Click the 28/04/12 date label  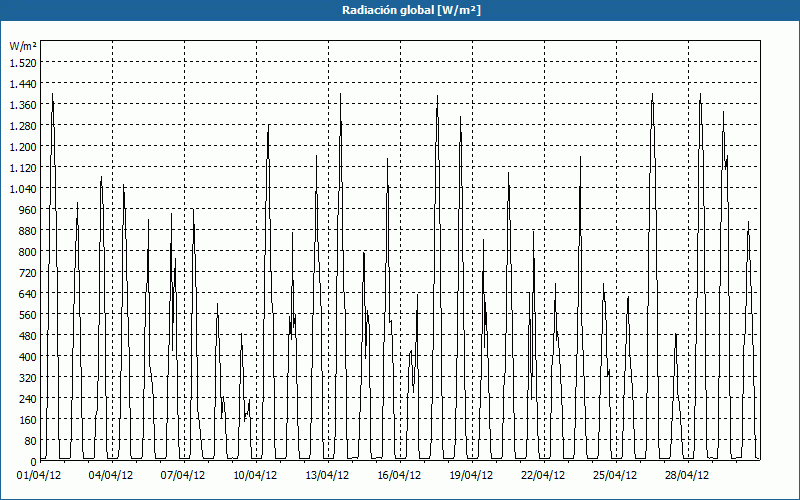click(687, 475)
